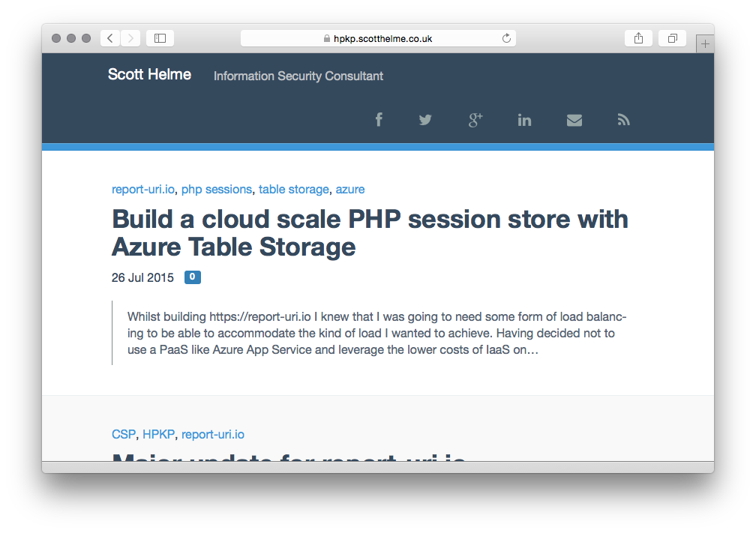The image size is (756, 533).
Task: Show all tabs overview
Action: tap(672, 38)
